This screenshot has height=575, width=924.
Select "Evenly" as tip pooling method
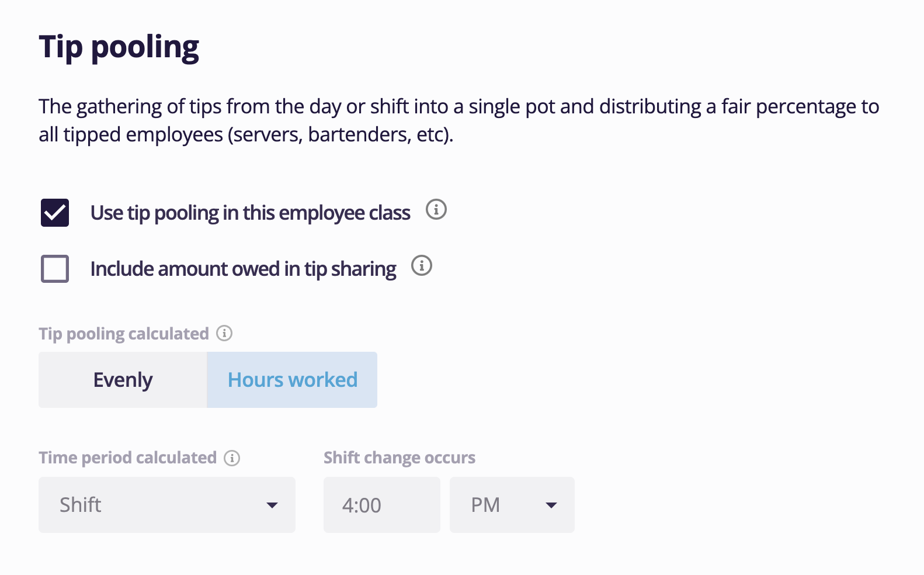[122, 379]
